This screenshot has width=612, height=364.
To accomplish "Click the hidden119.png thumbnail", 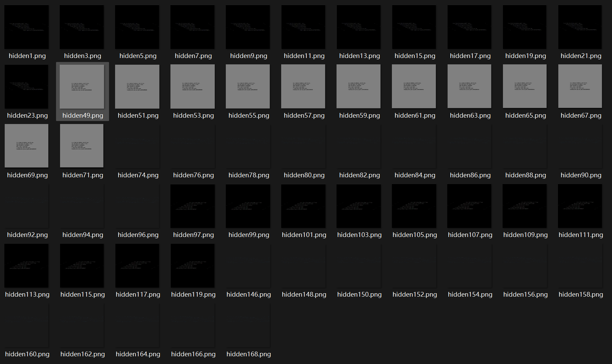I will [x=193, y=266].
